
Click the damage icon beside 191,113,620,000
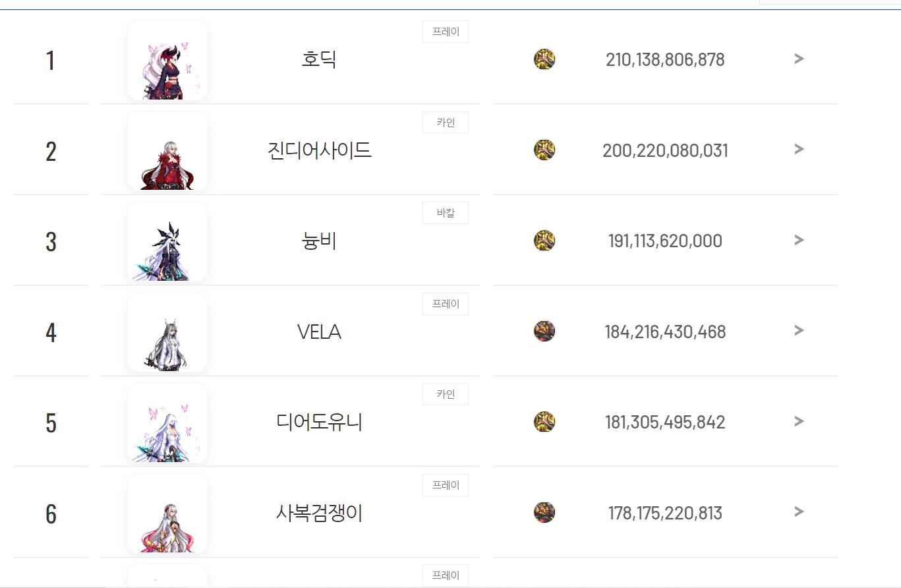click(x=544, y=241)
